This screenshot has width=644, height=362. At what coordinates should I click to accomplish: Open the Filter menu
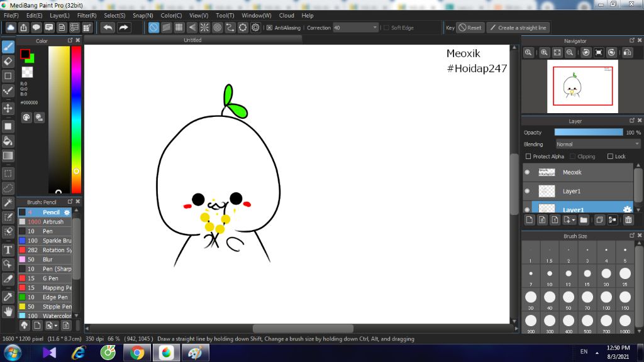coord(87,16)
